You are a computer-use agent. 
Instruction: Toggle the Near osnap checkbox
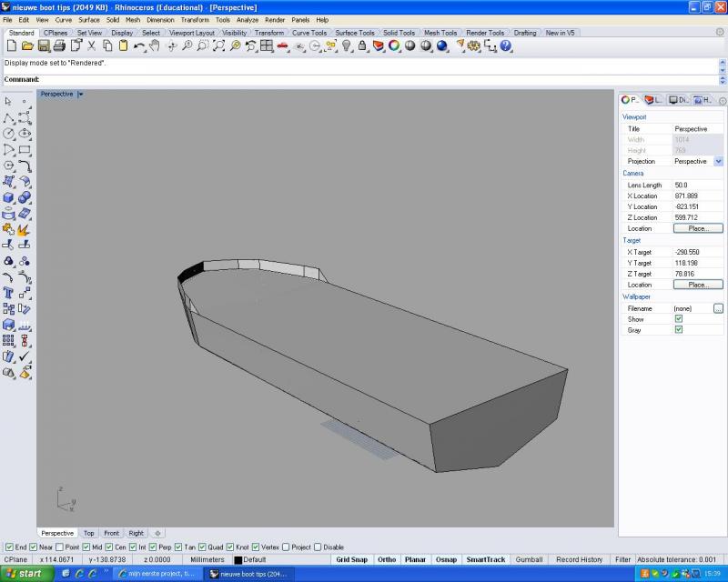[x=33, y=547]
